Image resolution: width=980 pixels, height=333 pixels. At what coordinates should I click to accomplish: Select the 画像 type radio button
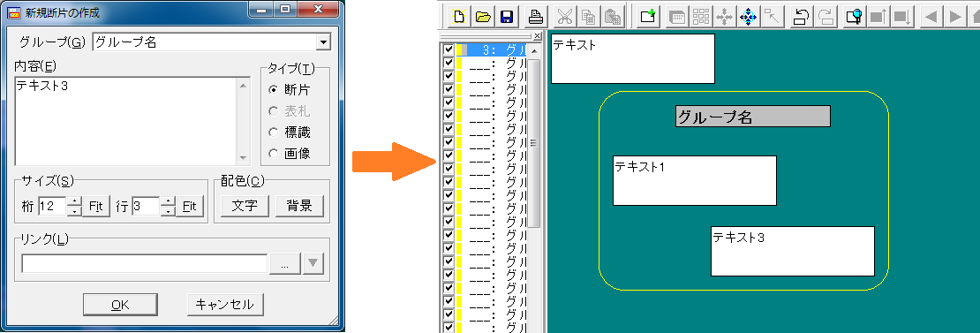tap(273, 154)
